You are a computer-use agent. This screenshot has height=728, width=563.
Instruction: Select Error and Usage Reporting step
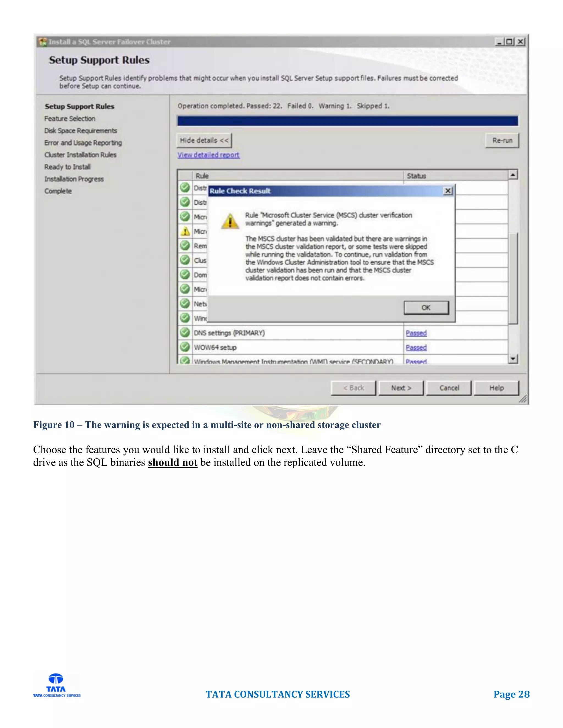[x=83, y=143]
